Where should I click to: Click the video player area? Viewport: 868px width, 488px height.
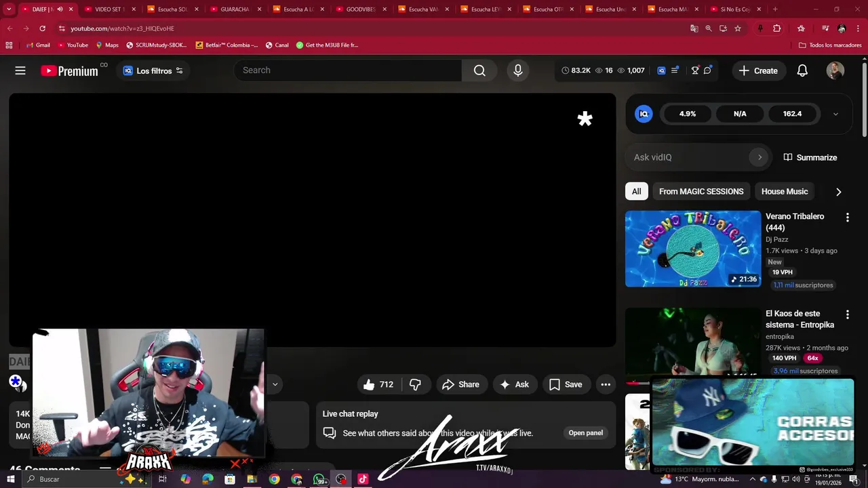[x=312, y=220]
